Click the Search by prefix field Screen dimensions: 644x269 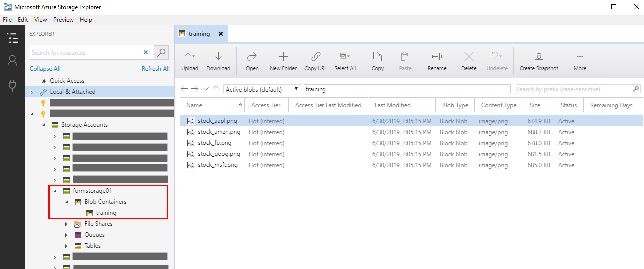coord(574,89)
